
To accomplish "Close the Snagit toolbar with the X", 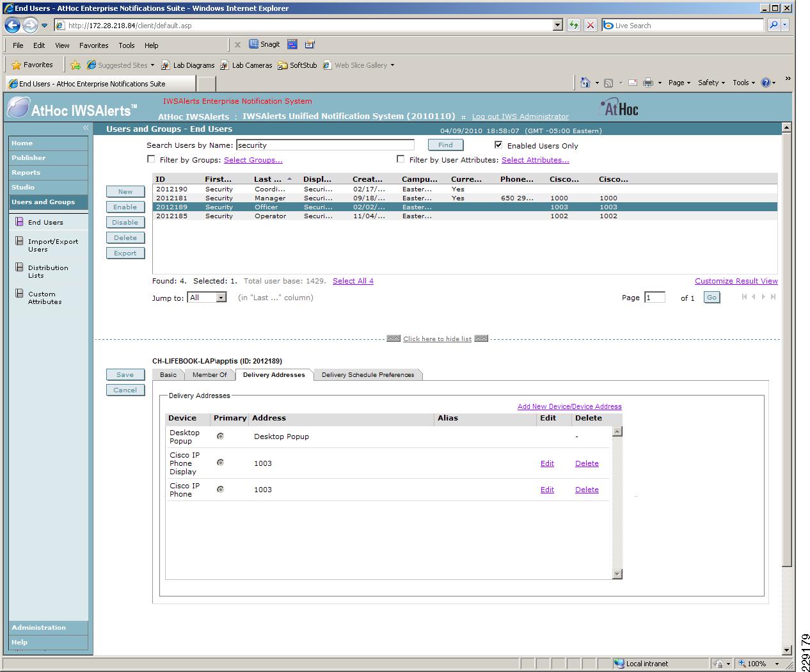I will pyautogui.click(x=237, y=45).
